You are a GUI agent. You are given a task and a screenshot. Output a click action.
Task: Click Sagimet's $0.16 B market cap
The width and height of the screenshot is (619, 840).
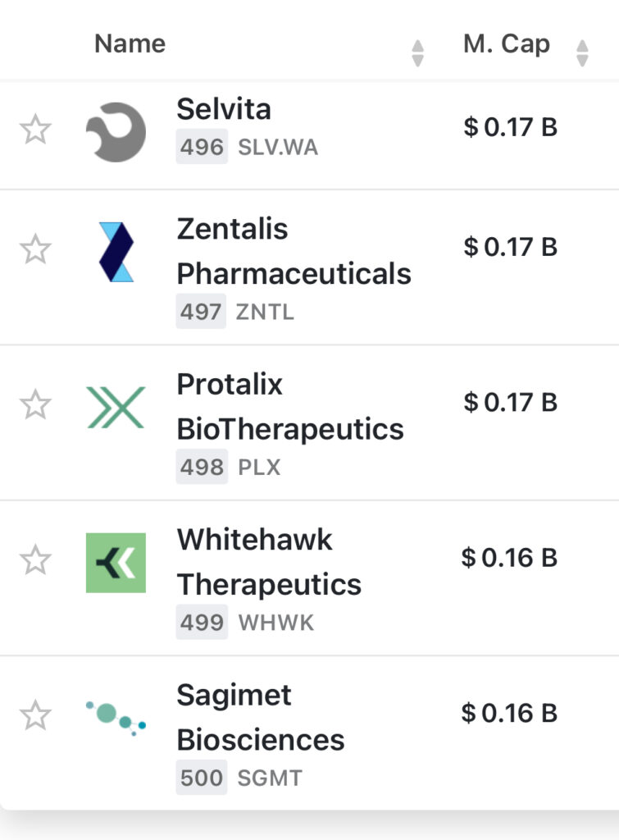click(509, 713)
